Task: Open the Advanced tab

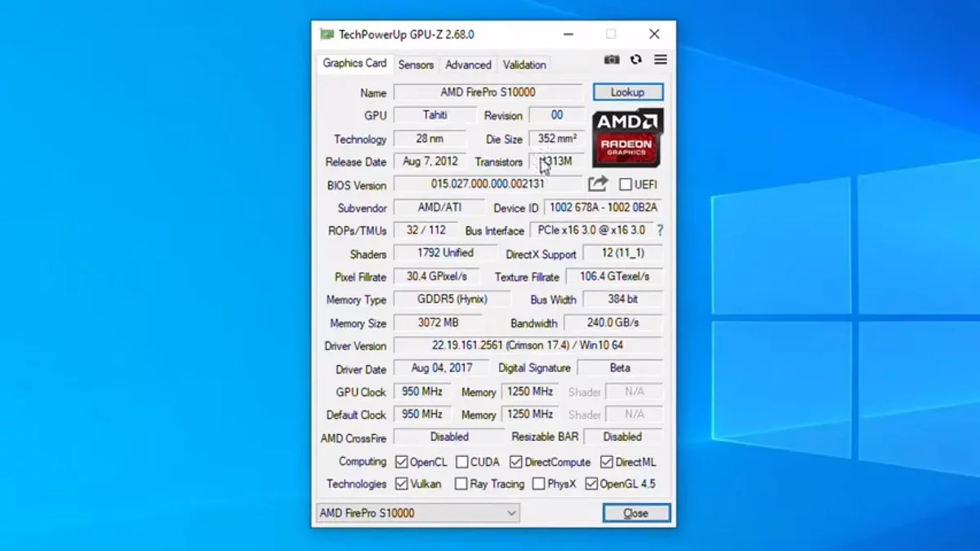Action: click(x=468, y=64)
